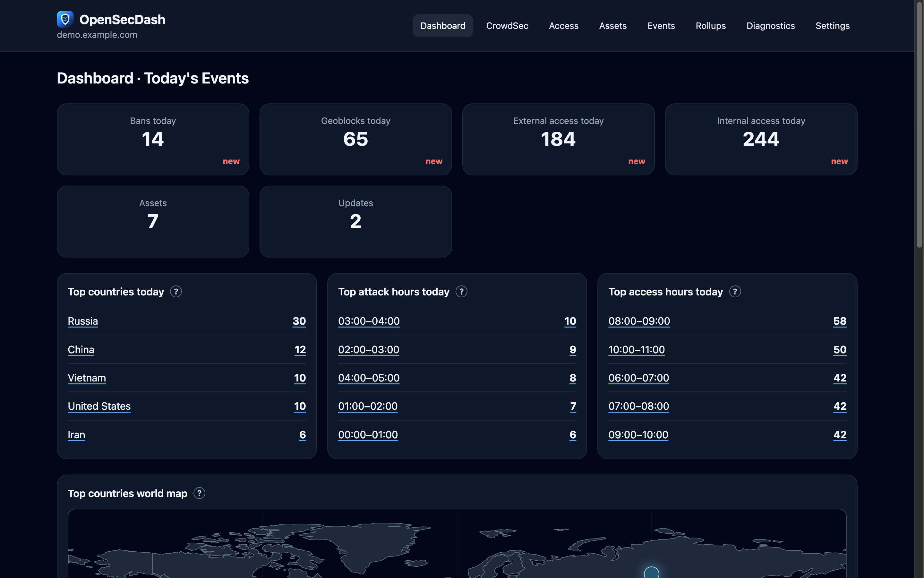Click the count 9 for 02:00–03:00
The width and height of the screenshot is (924, 578).
pos(573,349)
